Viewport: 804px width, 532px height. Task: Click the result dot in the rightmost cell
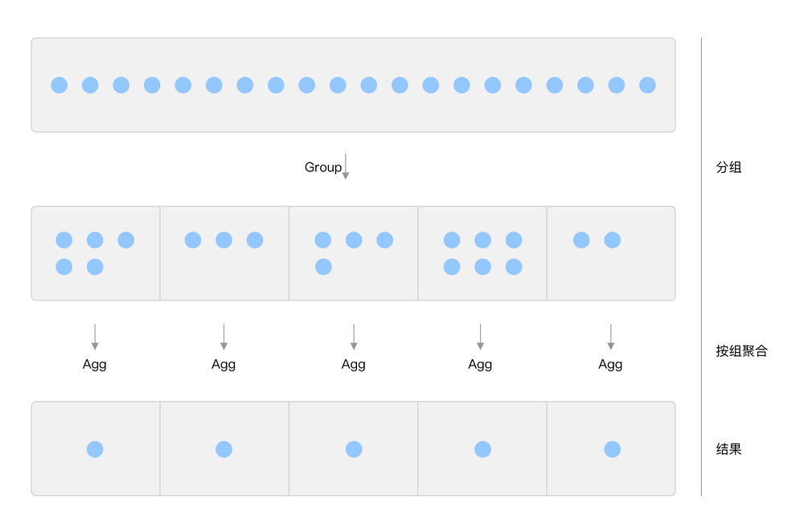pos(612,449)
